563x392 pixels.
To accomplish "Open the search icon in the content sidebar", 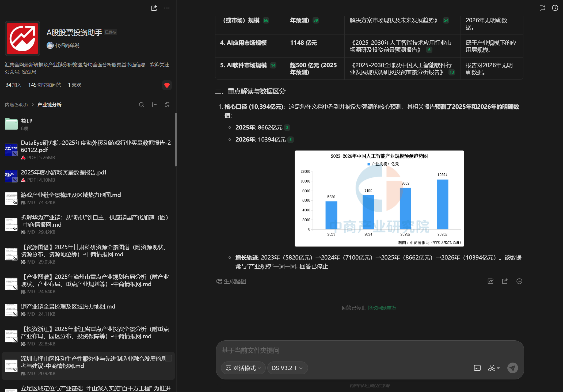I will [x=142, y=105].
